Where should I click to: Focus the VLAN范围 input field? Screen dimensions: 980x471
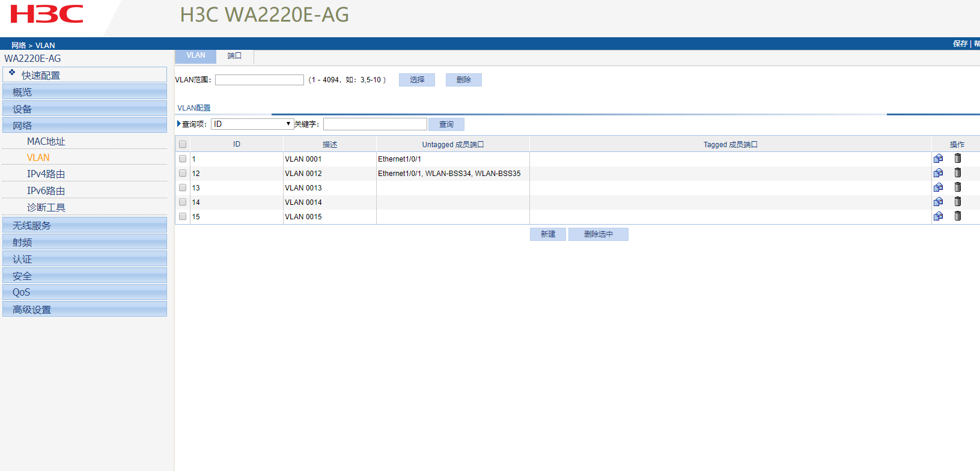point(260,80)
